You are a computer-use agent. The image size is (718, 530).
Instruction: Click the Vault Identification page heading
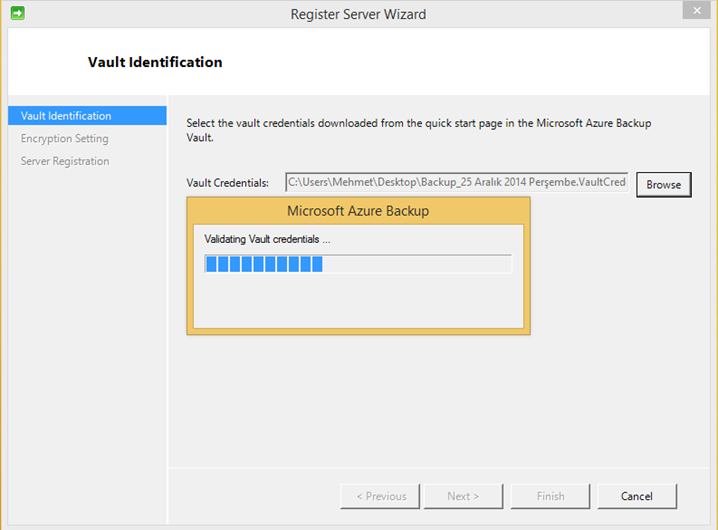155,62
